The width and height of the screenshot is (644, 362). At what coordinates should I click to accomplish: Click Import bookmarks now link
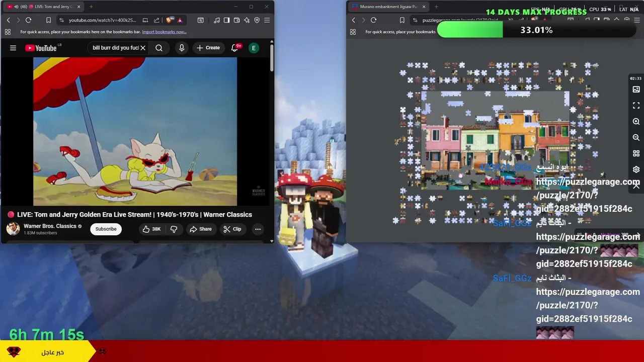[x=164, y=32]
